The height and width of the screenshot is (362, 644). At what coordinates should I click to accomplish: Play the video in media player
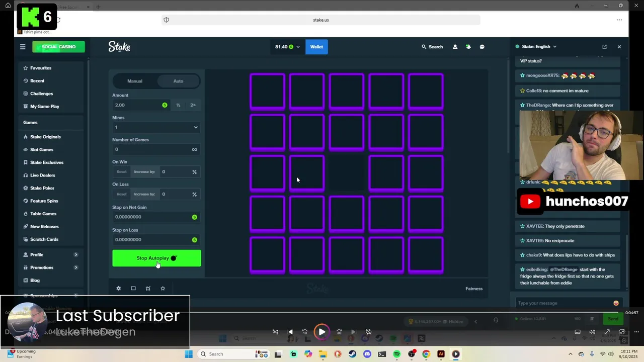click(322, 332)
